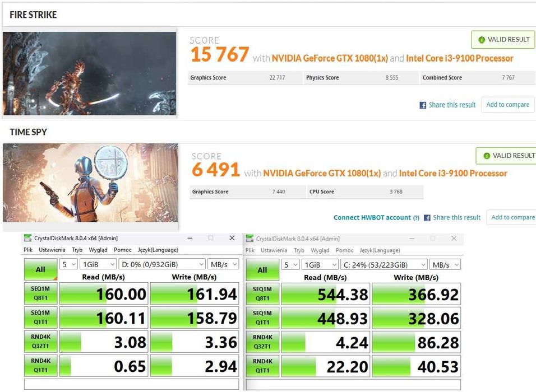This screenshot has height=392, width=536.
Task: Open test count dropdown in C: drive window
Action: (290, 265)
